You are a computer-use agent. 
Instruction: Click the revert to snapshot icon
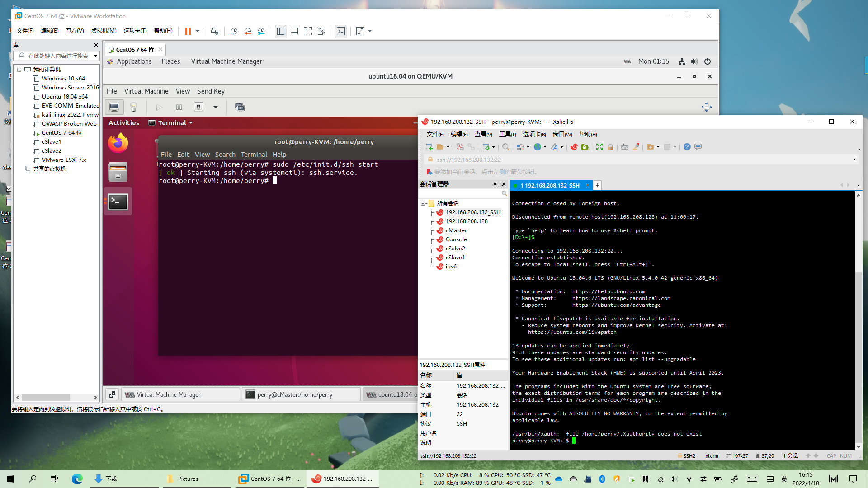point(248,31)
